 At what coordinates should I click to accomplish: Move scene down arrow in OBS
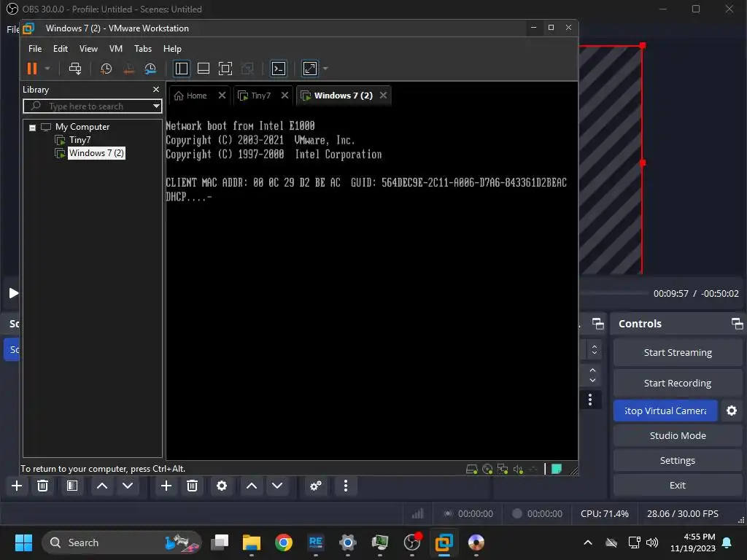128,486
